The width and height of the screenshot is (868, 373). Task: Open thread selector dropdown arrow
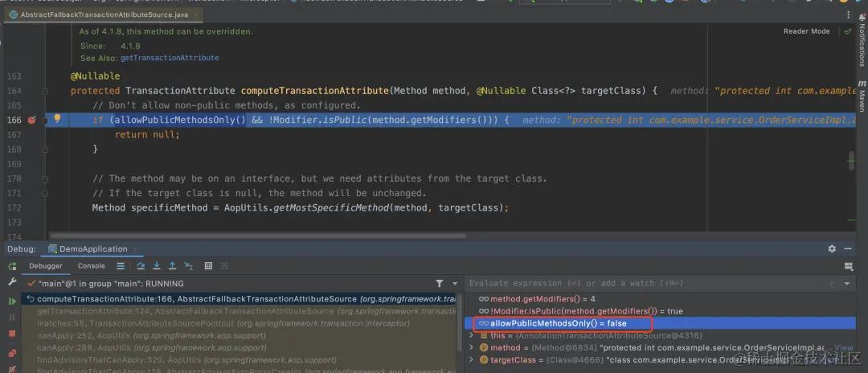pyautogui.click(x=455, y=283)
